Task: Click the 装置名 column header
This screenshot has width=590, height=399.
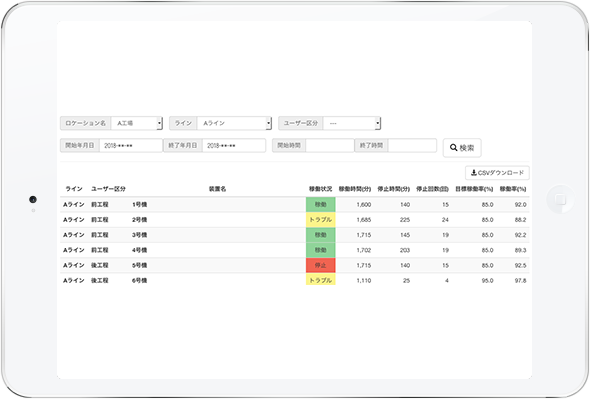Action: coord(217,189)
